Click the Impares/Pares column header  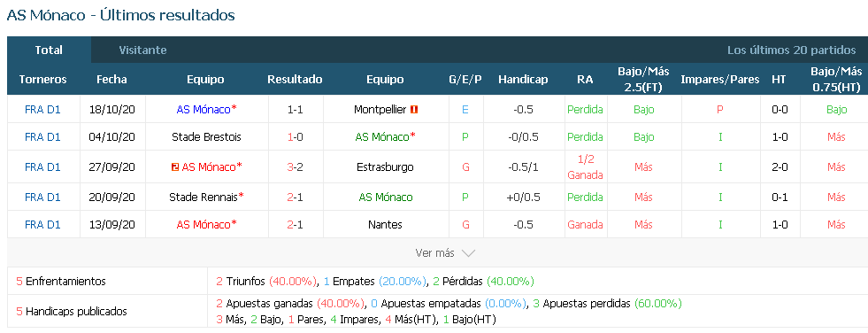point(720,79)
